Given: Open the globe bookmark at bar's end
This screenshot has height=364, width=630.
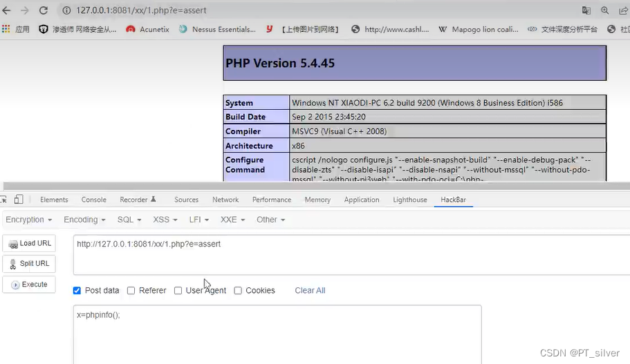Looking at the screenshot, I should click(x=618, y=29).
